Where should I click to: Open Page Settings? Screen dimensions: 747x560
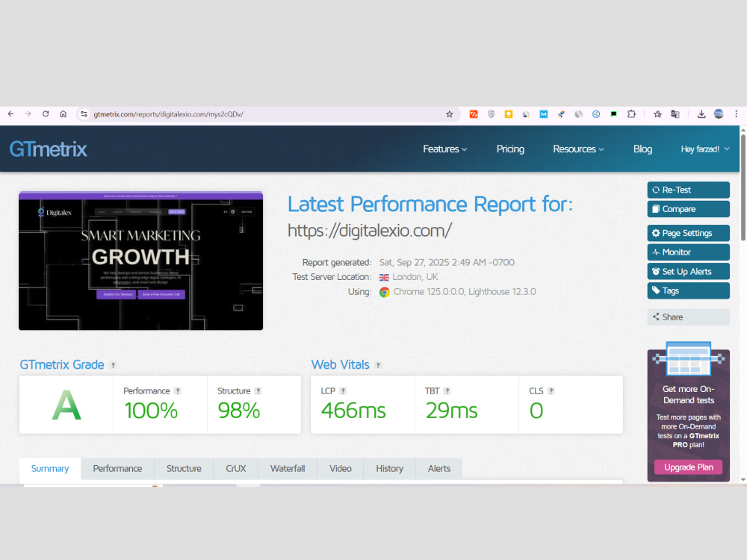pyautogui.click(x=689, y=233)
